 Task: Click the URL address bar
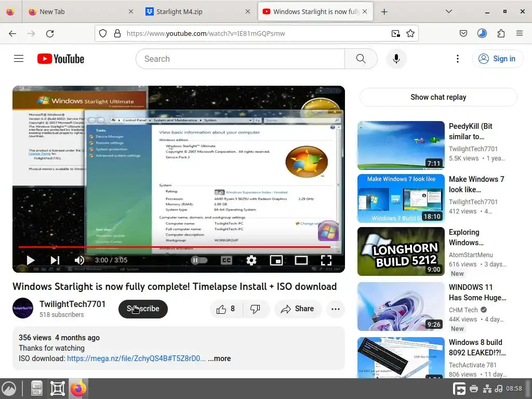click(x=256, y=33)
